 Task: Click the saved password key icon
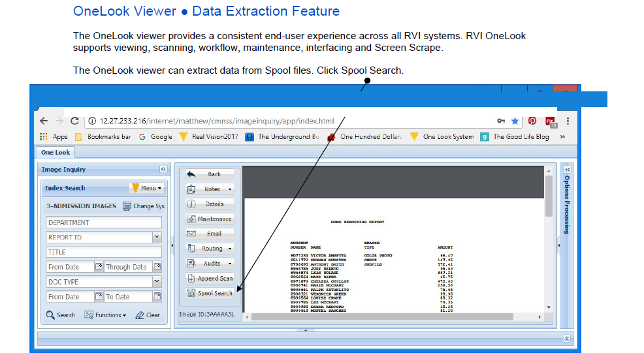click(x=501, y=121)
